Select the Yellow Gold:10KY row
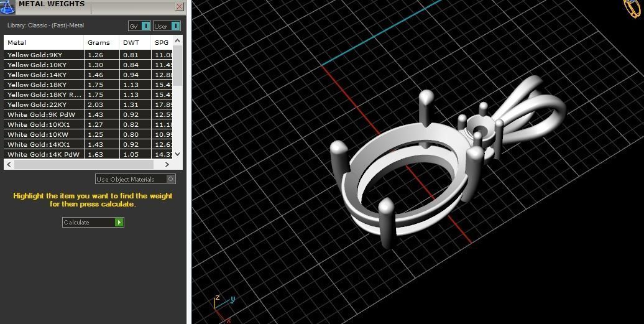This screenshot has width=644, height=324. click(88, 65)
